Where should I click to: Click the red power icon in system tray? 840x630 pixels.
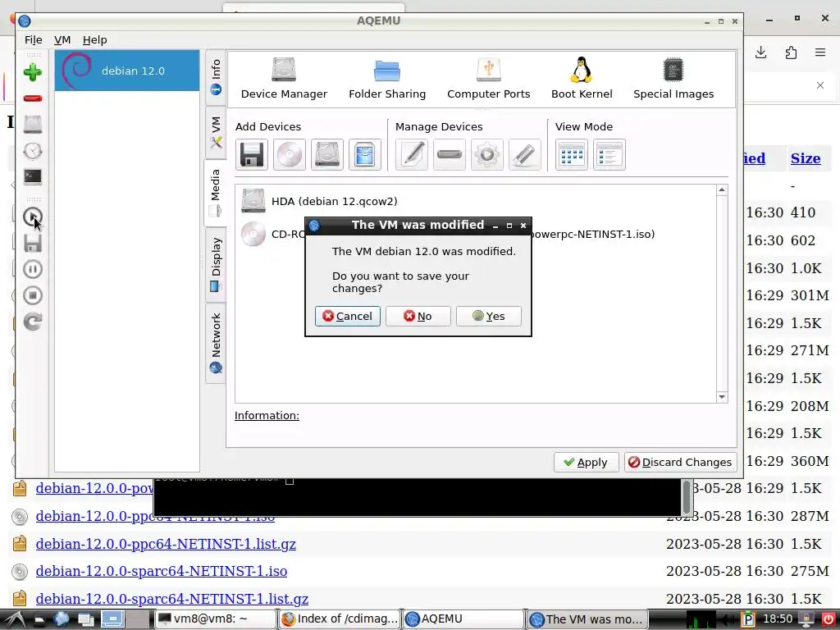[x=829, y=619]
